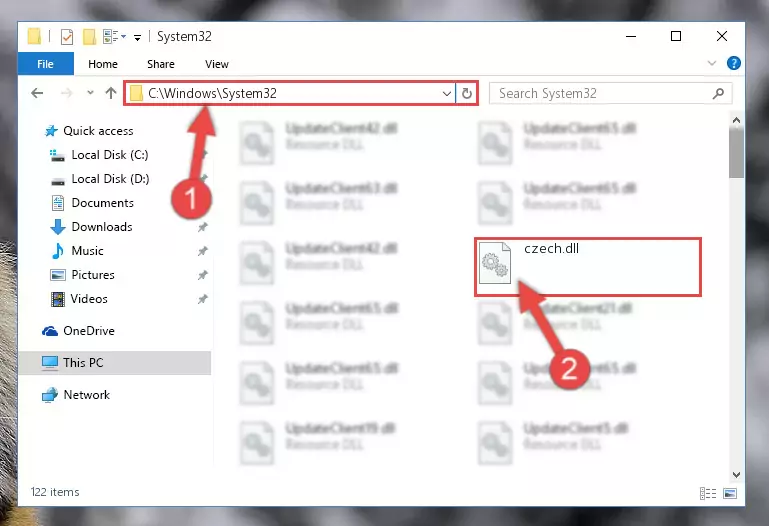Click the Downloads blue arrow icon
Screen dimensions: 769x526
click(x=58, y=227)
